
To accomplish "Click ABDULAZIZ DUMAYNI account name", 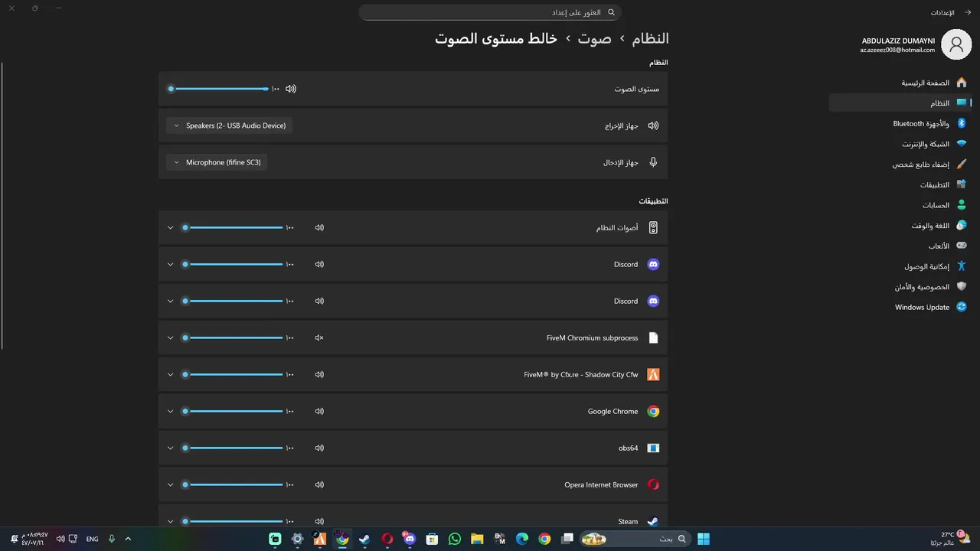I will [898, 41].
